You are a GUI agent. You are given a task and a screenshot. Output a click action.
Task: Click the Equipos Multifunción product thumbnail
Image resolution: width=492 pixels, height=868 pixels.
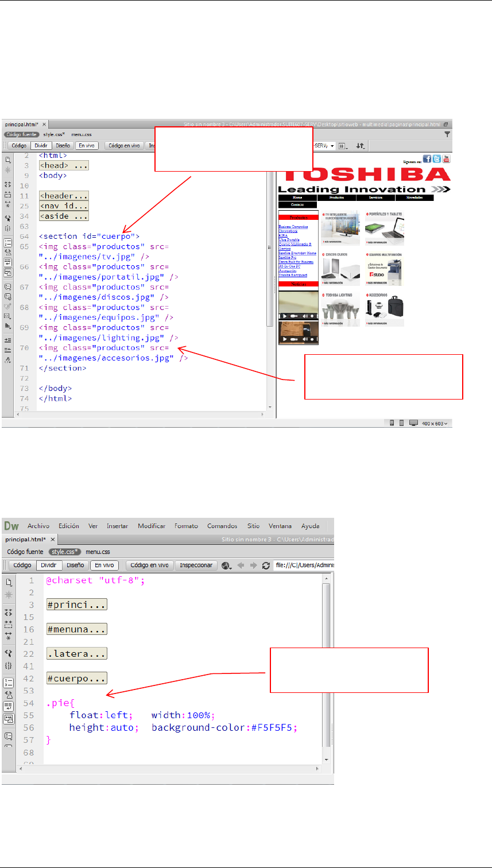point(384,269)
